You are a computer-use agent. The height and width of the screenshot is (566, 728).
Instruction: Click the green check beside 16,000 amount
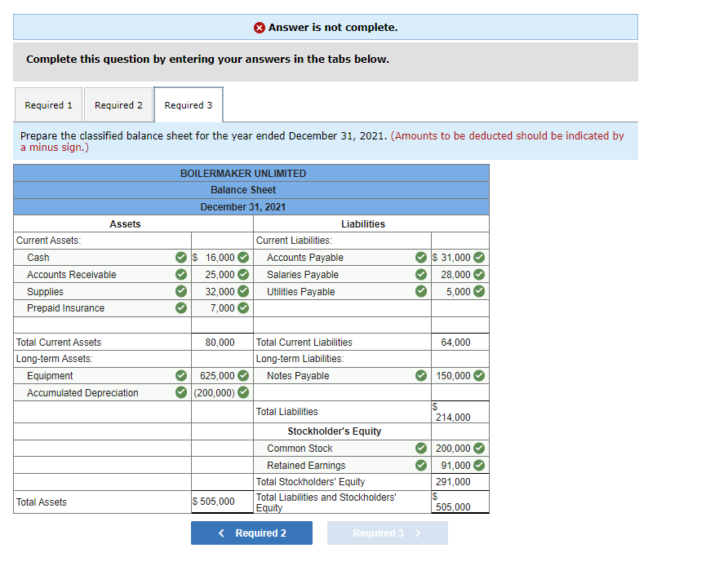(x=243, y=258)
